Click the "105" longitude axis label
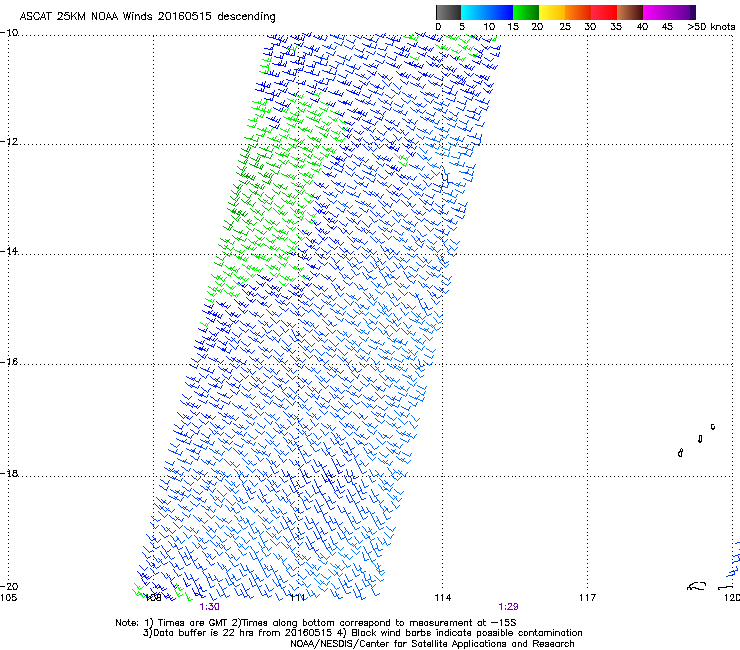Image resolution: width=740 pixels, height=650 pixels. [8, 598]
